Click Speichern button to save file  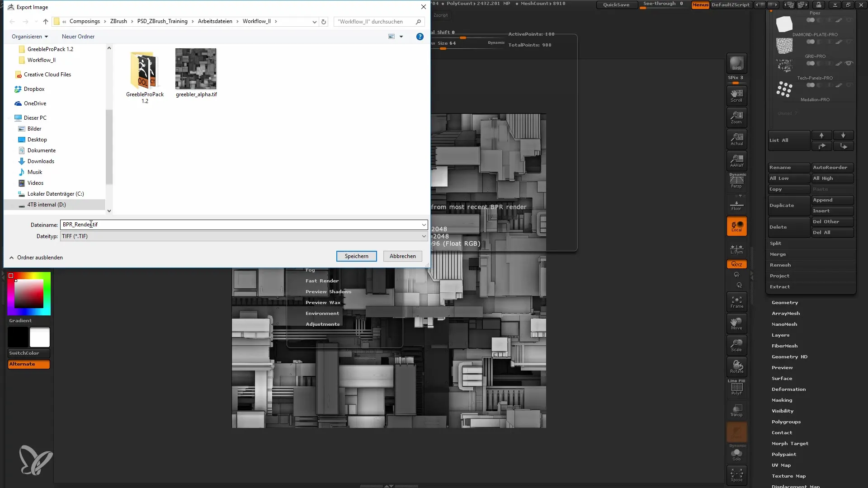click(357, 256)
